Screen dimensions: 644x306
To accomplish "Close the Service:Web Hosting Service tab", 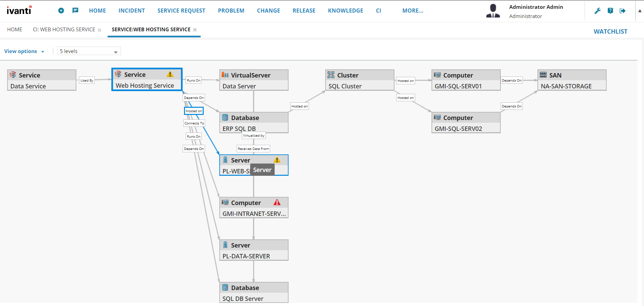I will pos(195,30).
